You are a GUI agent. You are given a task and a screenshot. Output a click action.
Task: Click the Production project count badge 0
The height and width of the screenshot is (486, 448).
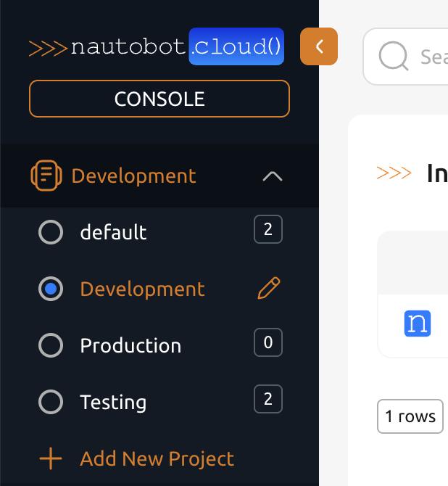click(x=268, y=342)
